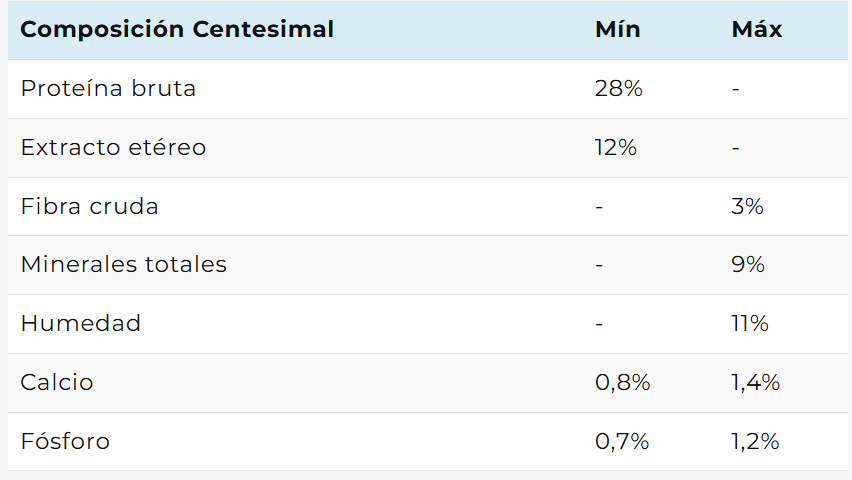
Task: Click the dash in Proteína bruta Máx cell
Action: click(x=735, y=88)
